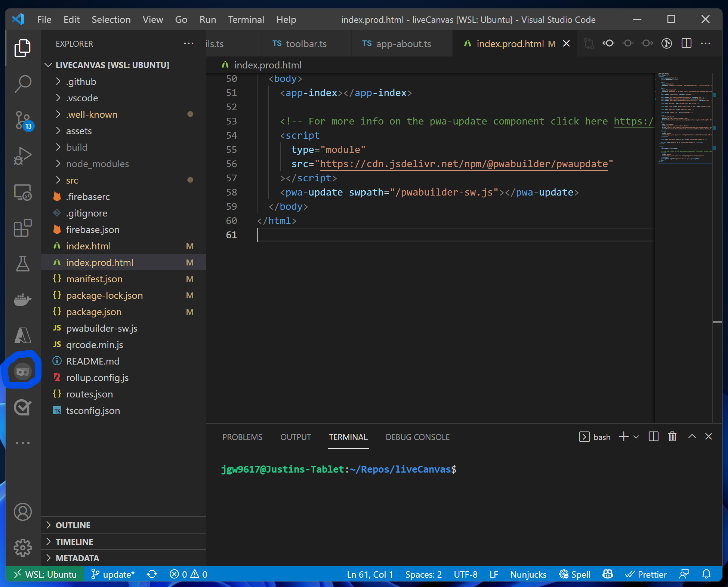The height and width of the screenshot is (587, 728).
Task: Open the new terminal launch profile dropdown
Action: (x=636, y=437)
